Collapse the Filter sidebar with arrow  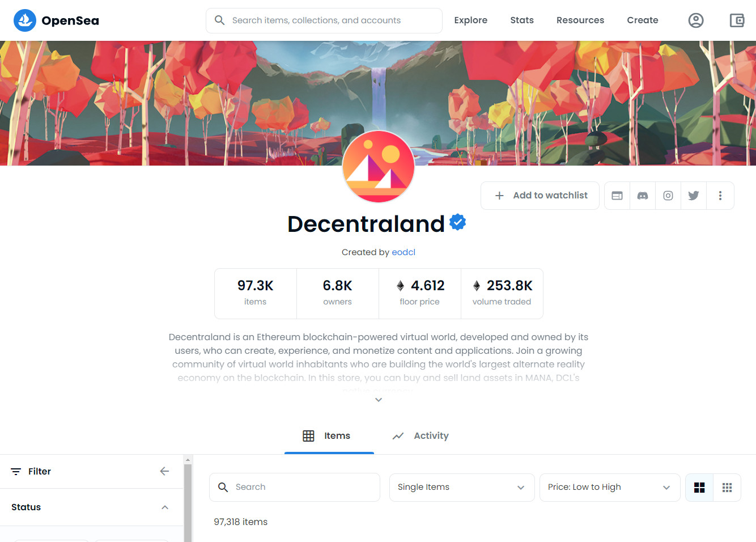click(164, 471)
